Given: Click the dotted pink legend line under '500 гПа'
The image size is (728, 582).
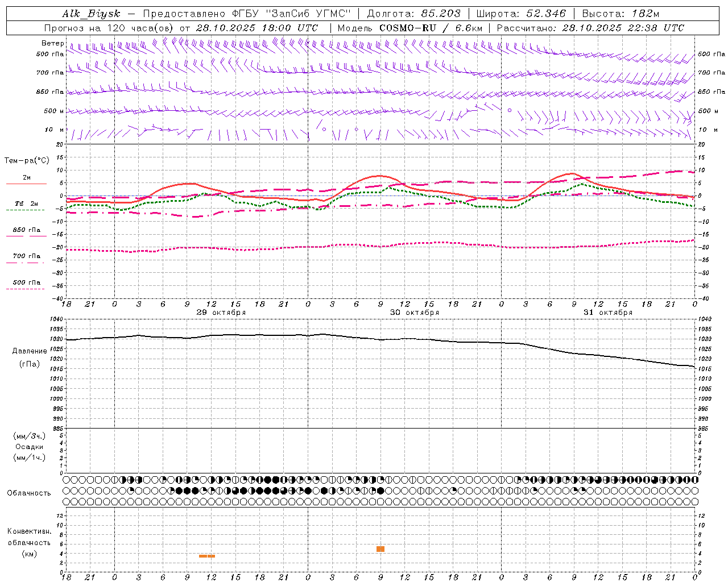Looking at the screenshot, I should (x=25, y=289).
